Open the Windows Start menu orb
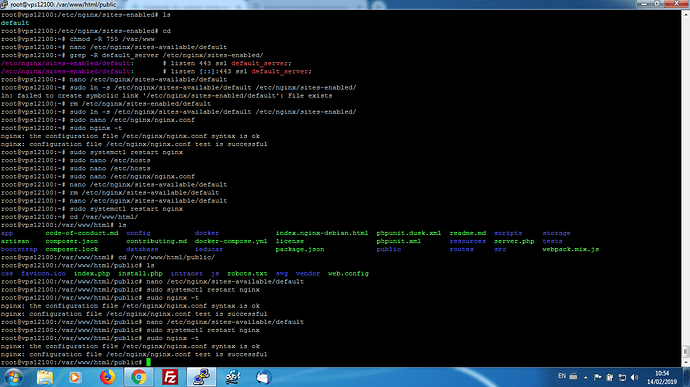690x387 pixels. pos(13,377)
